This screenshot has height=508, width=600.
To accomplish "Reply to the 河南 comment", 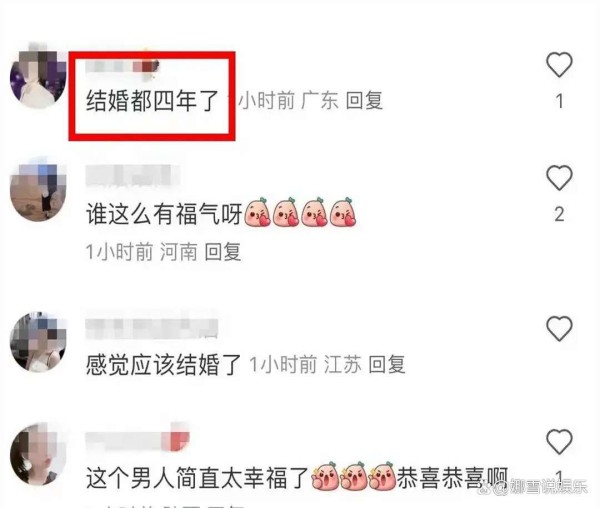I will [x=223, y=252].
